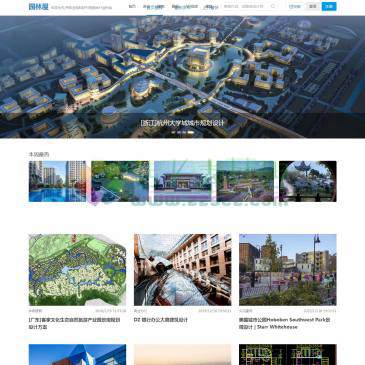Click the gray login button in header

coord(313,6)
